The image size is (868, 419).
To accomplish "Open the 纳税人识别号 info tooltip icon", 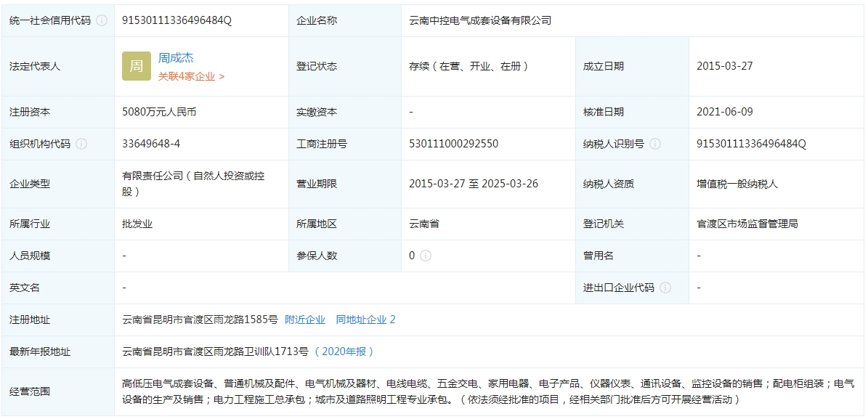I will pos(655,144).
